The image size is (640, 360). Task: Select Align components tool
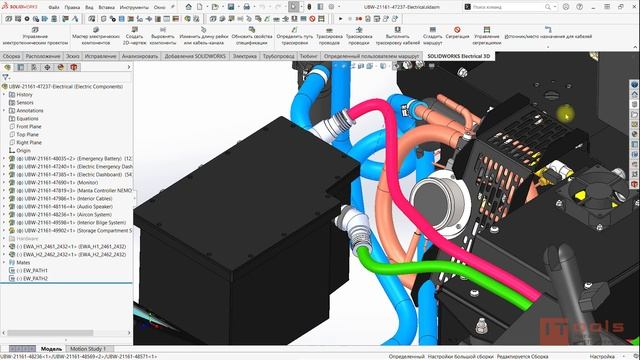162,36
